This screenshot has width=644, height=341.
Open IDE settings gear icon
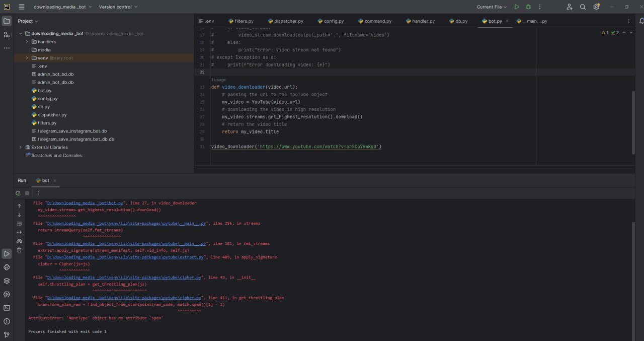point(596,7)
